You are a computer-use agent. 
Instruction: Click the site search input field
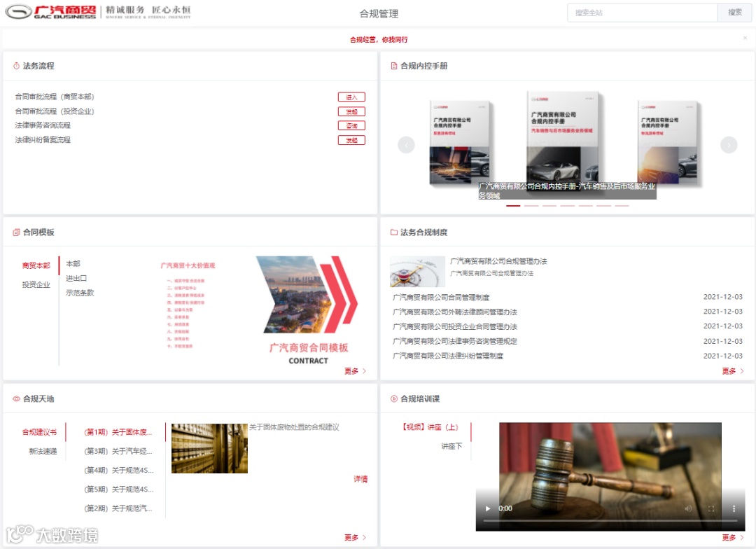[642, 13]
